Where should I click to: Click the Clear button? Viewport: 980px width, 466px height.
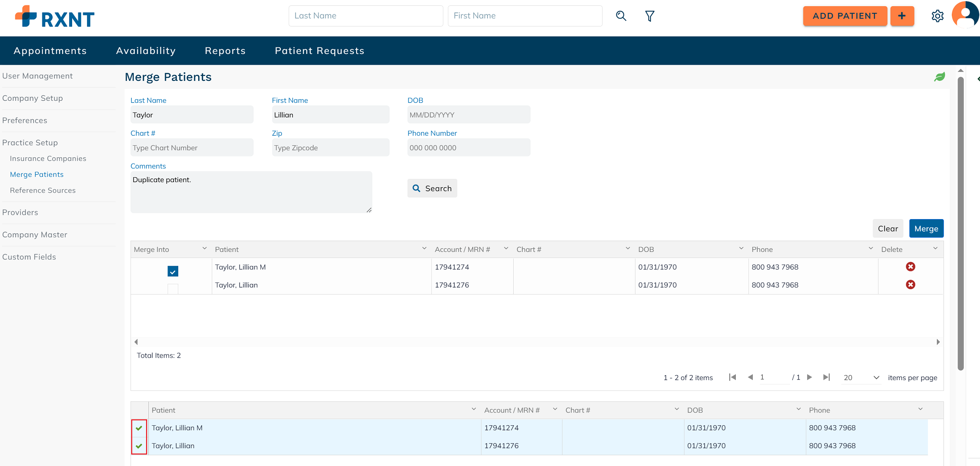click(888, 229)
